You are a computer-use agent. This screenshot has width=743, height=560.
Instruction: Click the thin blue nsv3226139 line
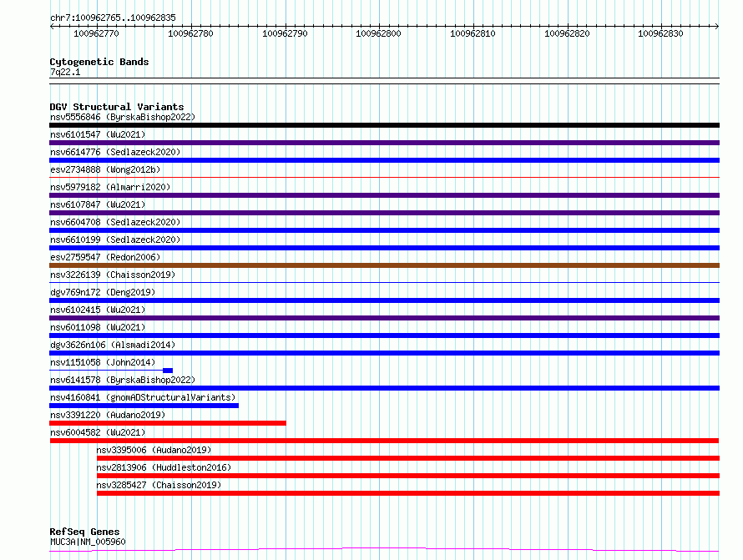[x=384, y=283]
